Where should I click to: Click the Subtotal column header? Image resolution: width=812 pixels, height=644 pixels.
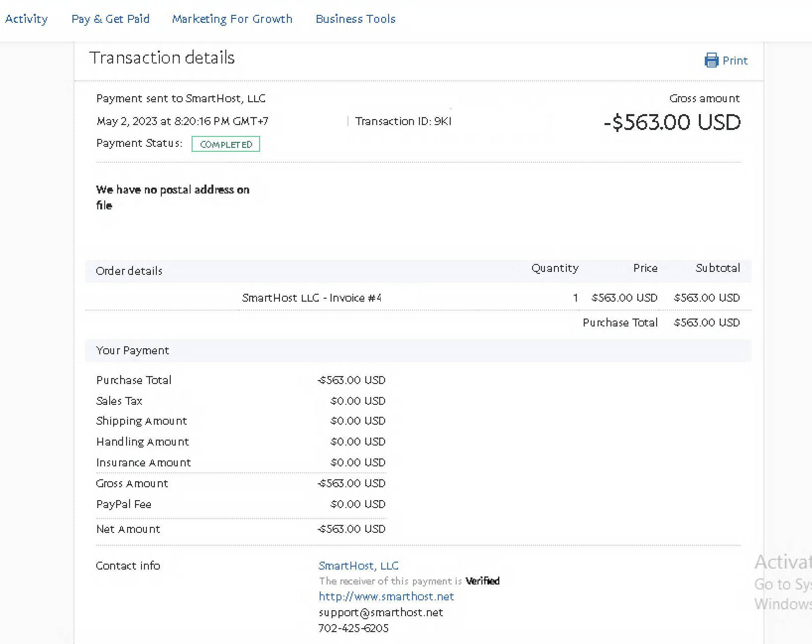tap(718, 268)
